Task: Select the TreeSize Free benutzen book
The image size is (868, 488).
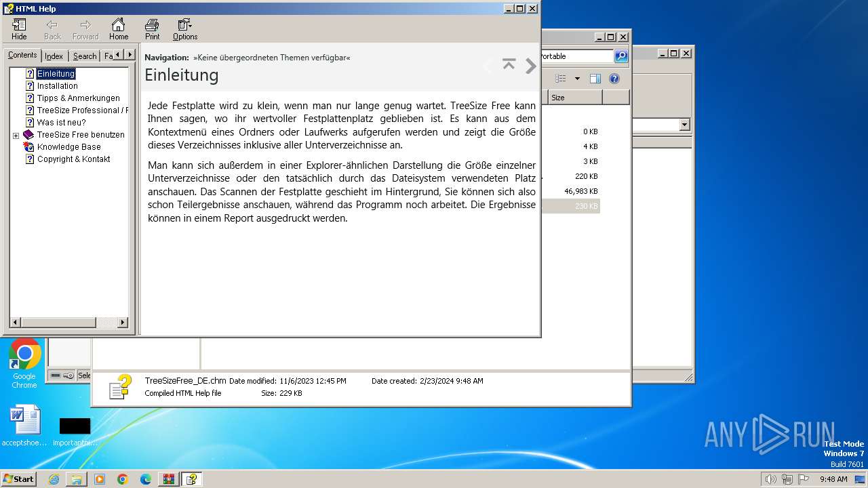Action: click(81, 135)
